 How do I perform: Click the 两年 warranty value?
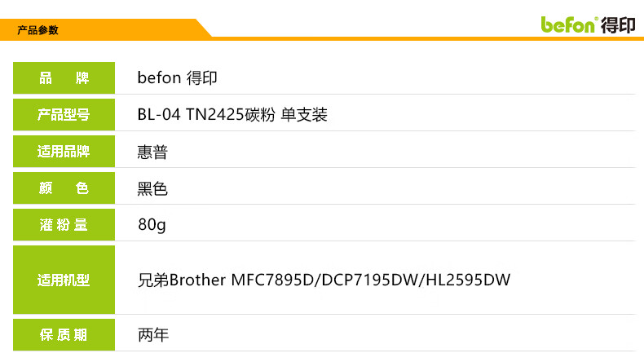click(152, 335)
